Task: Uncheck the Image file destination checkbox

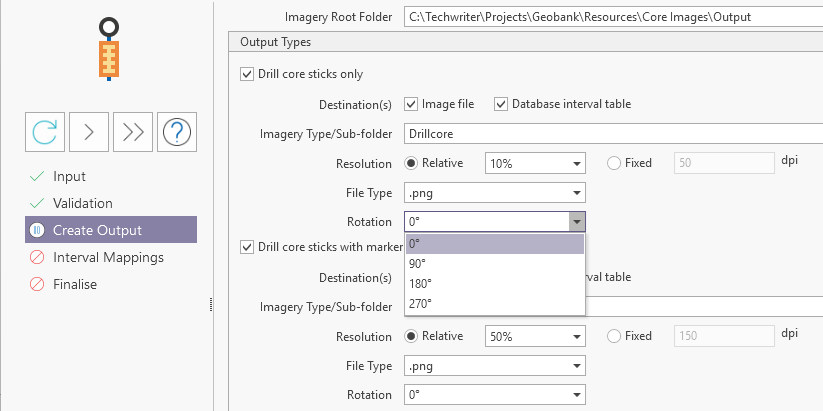Action: pyautogui.click(x=411, y=104)
